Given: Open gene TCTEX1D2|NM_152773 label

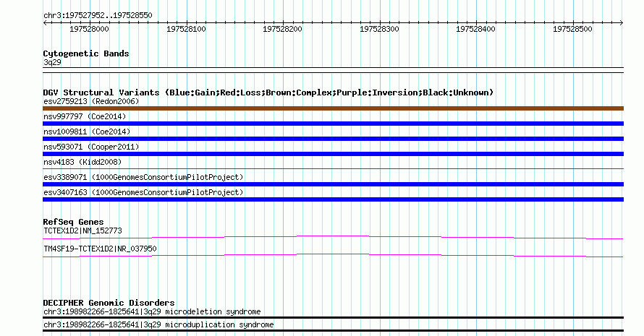Looking at the screenshot, I should [x=82, y=231].
